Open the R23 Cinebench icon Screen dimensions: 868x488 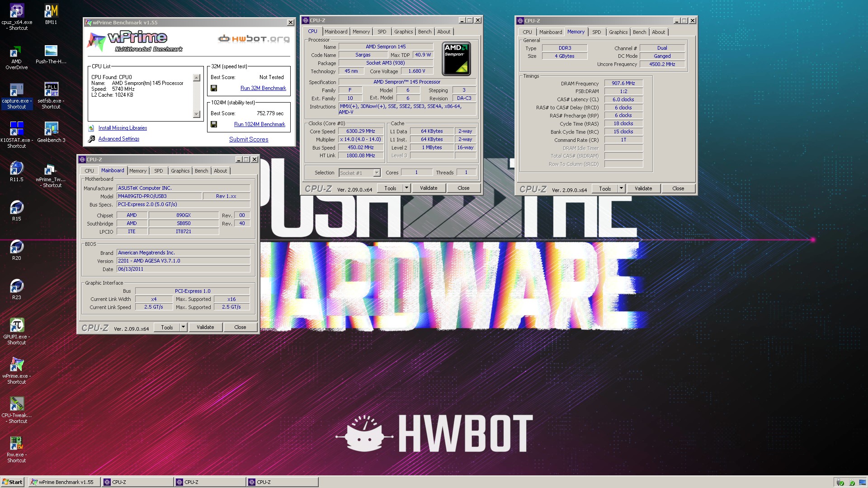(17, 286)
